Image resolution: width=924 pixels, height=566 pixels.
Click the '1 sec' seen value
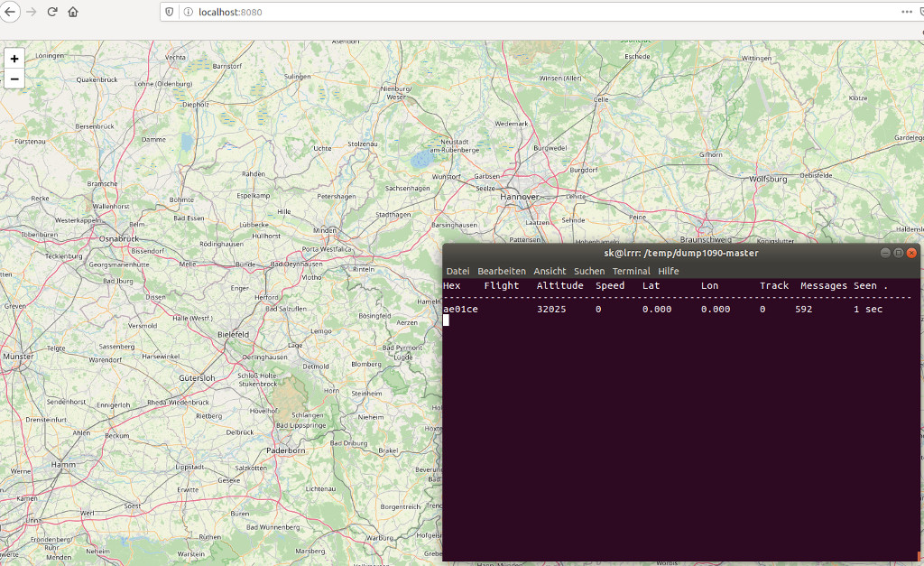[x=868, y=309]
